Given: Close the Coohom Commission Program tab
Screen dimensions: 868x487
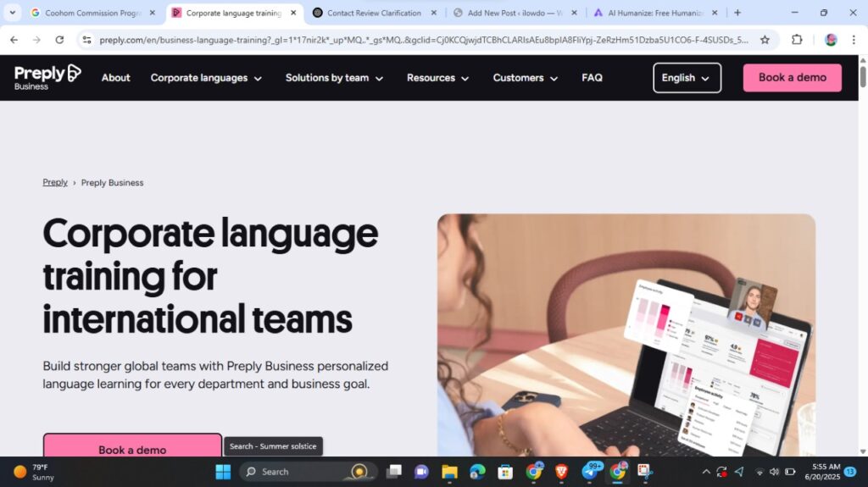Looking at the screenshot, I should pos(153,13).
